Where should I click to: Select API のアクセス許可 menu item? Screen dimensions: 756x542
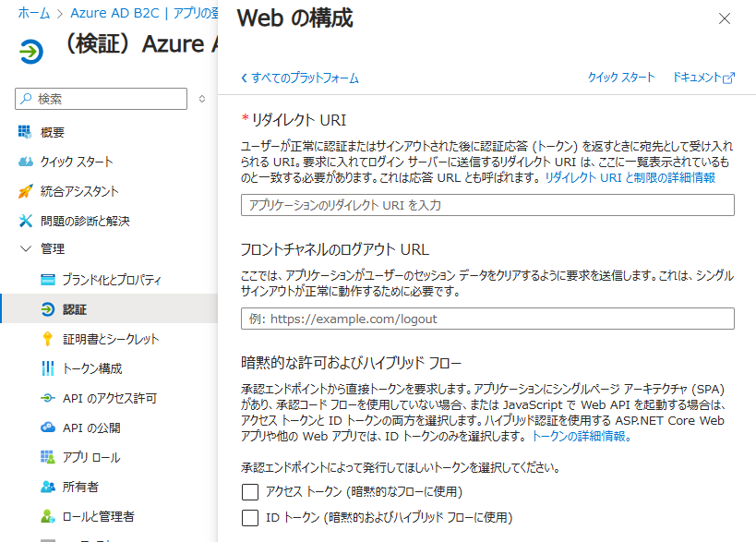109,398
